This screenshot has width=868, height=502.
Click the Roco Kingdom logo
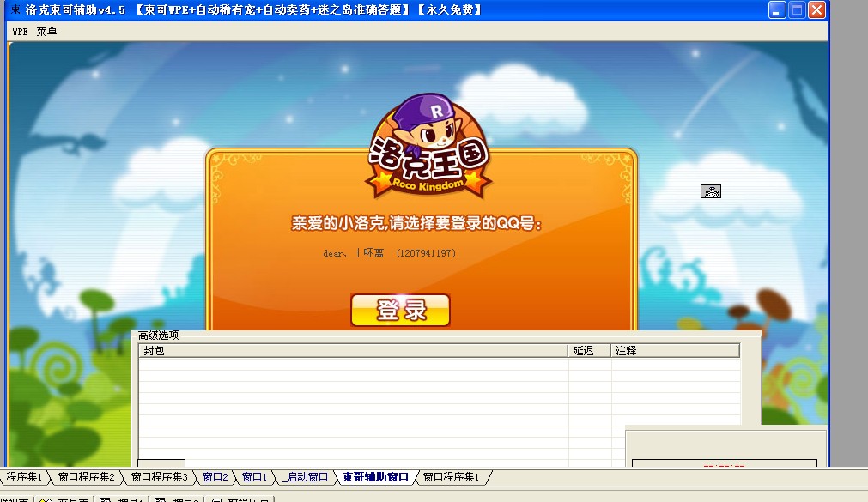(x=428, y=147)
